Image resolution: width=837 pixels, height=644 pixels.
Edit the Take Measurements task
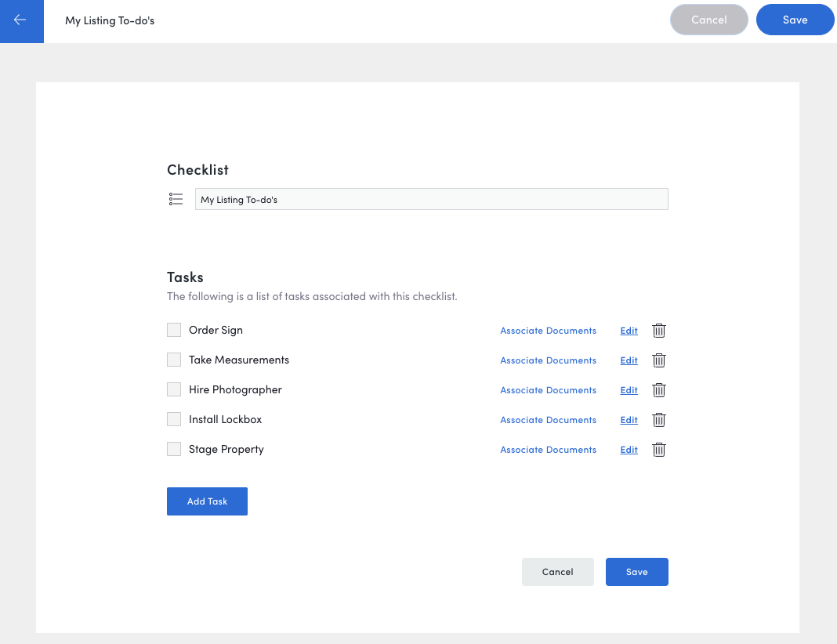pyautogui.click(x=629, y=360)
